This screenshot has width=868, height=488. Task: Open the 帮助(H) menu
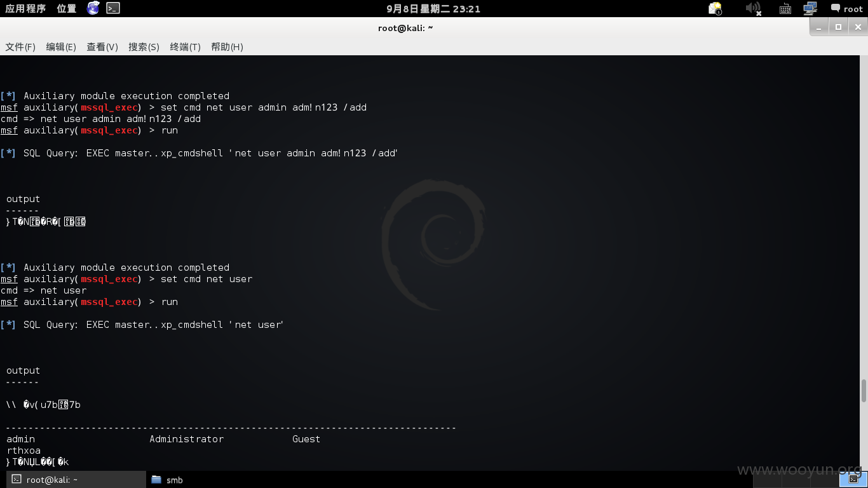click(x=227, y=47)
